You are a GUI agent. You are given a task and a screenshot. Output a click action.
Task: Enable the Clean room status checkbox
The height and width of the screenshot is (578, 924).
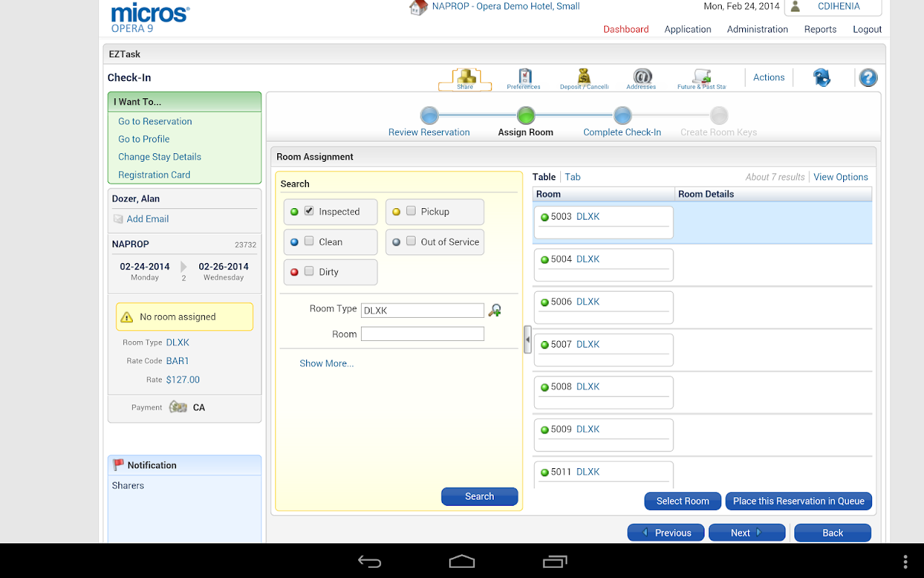click(x=309, y=241)
